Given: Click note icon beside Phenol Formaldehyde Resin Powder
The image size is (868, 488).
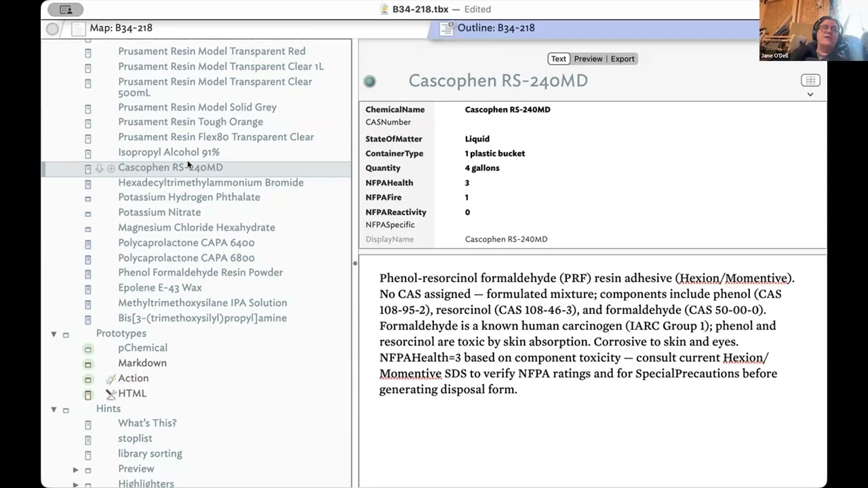Looking at the screenshot, I should (87, 273).
